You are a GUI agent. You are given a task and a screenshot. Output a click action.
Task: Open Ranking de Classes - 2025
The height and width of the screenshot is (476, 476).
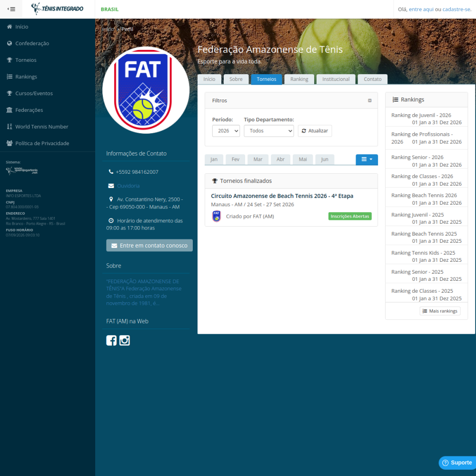tap(426, 295)
